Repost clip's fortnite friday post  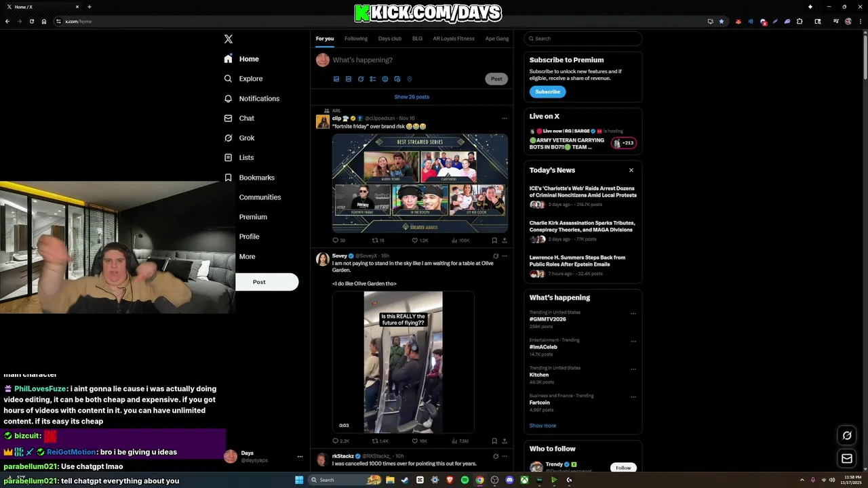coord(378,240)
